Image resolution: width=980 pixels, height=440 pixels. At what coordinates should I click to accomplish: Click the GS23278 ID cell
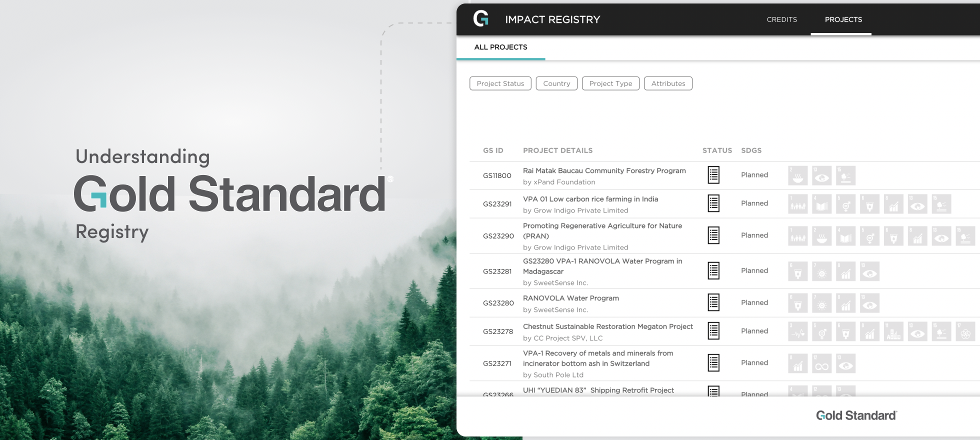click(x=498, y=331)
